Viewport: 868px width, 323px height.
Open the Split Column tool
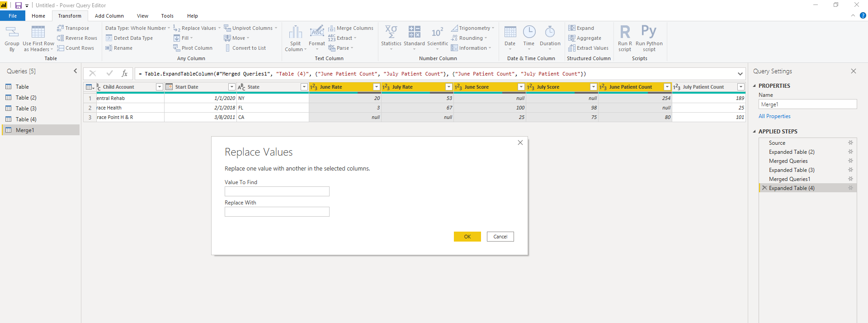point(296,38)
